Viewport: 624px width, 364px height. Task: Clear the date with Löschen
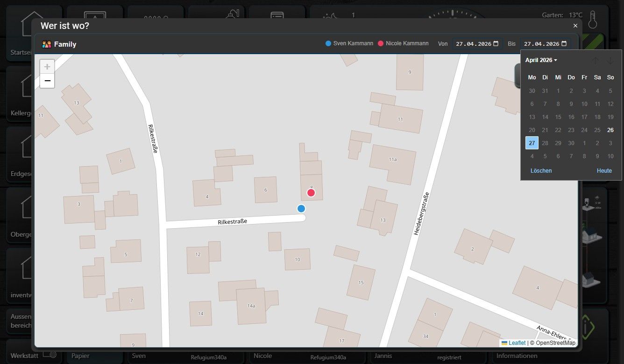coord(541,171)
